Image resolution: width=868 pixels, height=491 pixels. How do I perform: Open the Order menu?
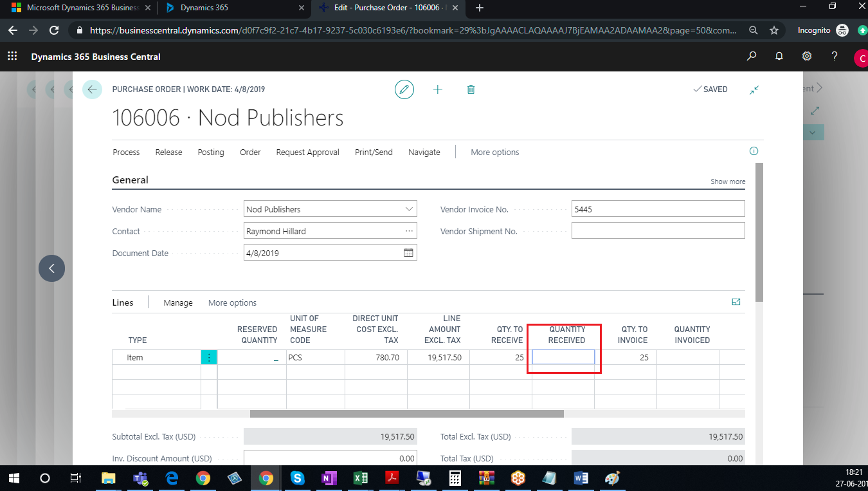tap(250, 153)
